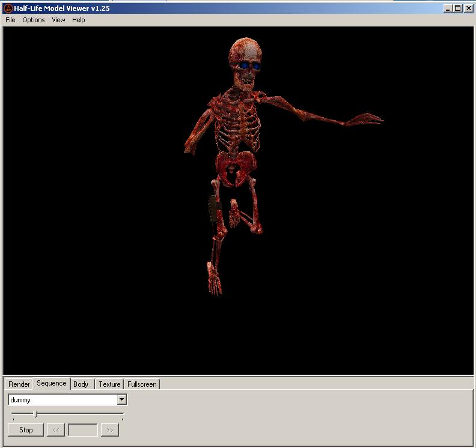476x448 pixels.
Task: Open the View menu
Action: 58,20
